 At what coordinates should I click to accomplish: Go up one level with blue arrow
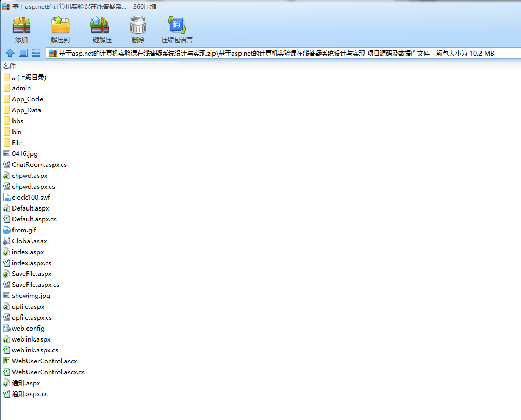click(x=10, y=53)
